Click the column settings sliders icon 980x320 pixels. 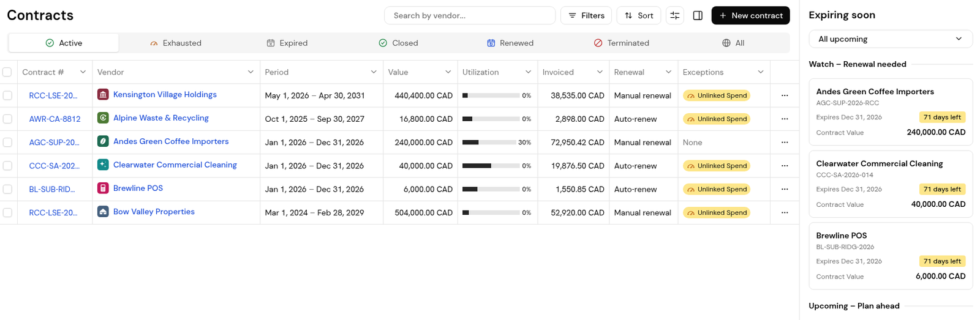(674, 15)
